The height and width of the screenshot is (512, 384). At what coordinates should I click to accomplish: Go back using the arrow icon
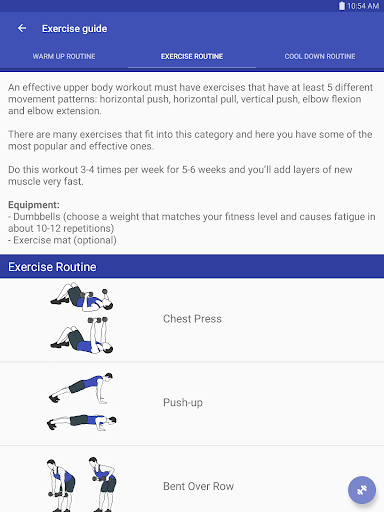coord(22,28)
